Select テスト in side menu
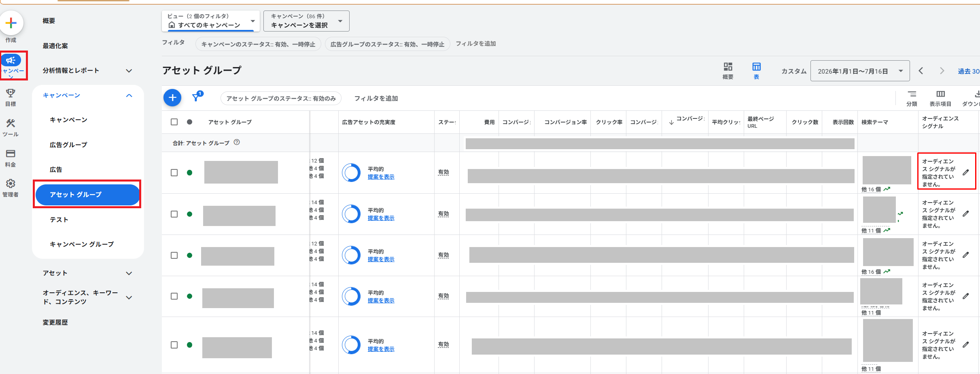980x374 pixels. pos(59,220)
